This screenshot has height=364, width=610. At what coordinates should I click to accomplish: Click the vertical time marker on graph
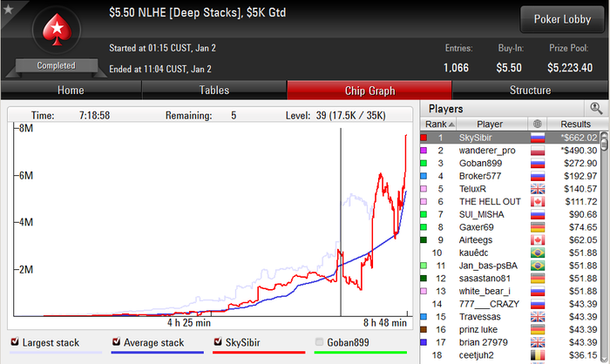(x=341, y=222)
